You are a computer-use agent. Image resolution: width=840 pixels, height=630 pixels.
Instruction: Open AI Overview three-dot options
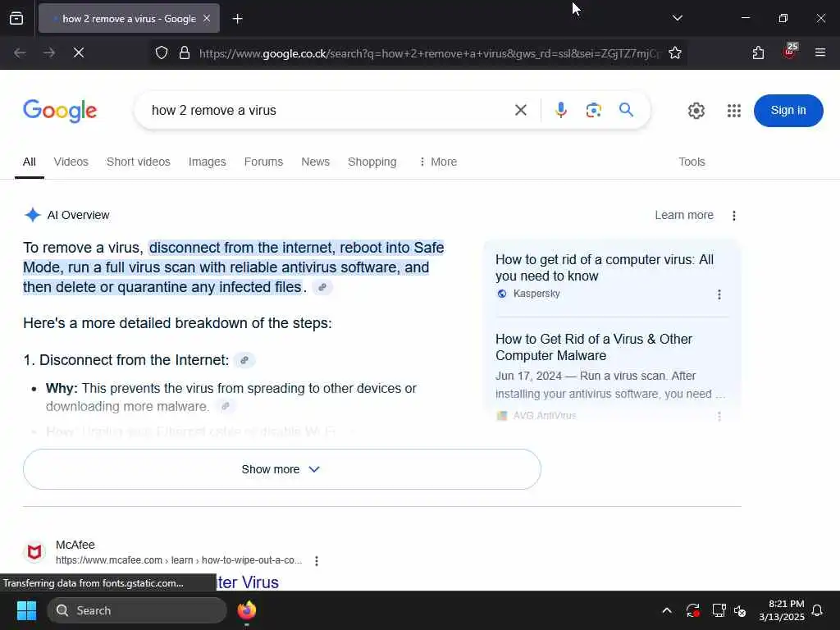(734, 216)
